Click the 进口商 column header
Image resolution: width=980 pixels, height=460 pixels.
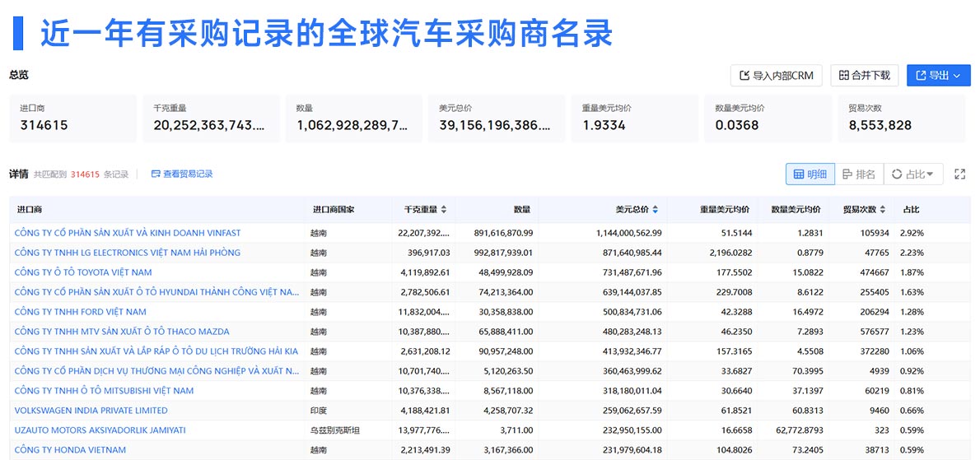30,210
